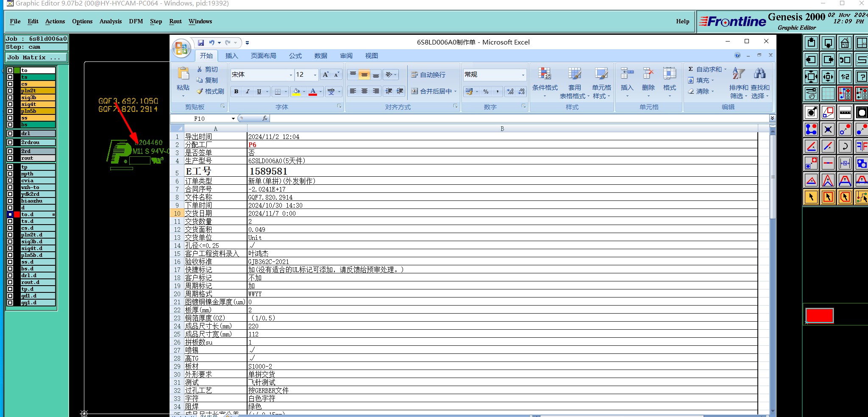The width and height of the screenshot is (868, 417).
Task: Click the zoom out shrink icon
Action: [x=828, y=77]
